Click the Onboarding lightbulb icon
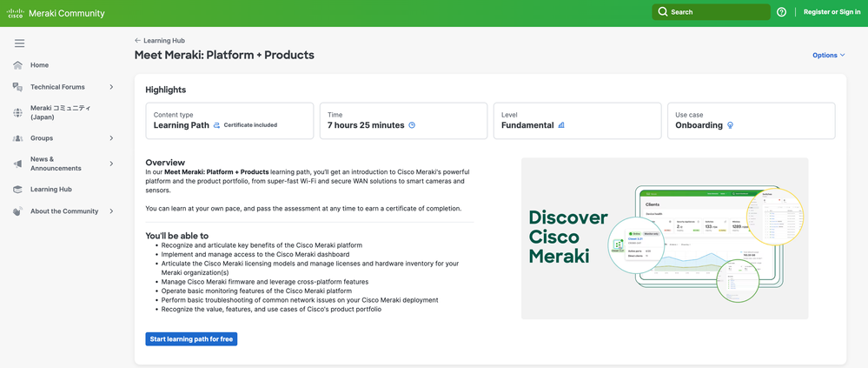Viewport: 868px width, 368px height. coord(730,125)
